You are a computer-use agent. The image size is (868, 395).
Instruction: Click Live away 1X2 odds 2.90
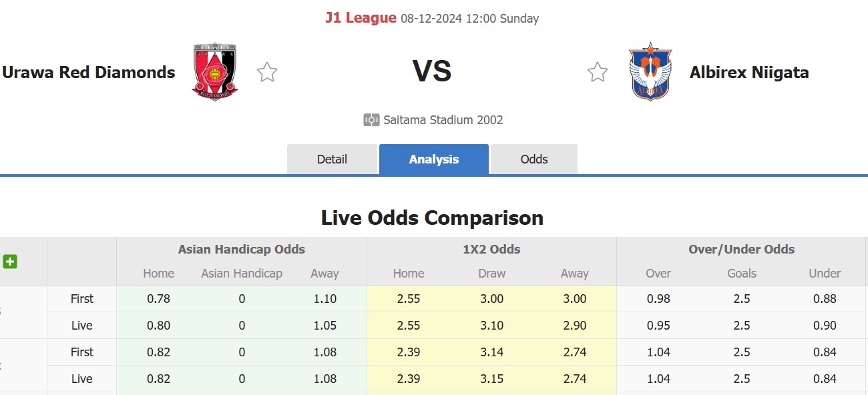tap(575, 326)
